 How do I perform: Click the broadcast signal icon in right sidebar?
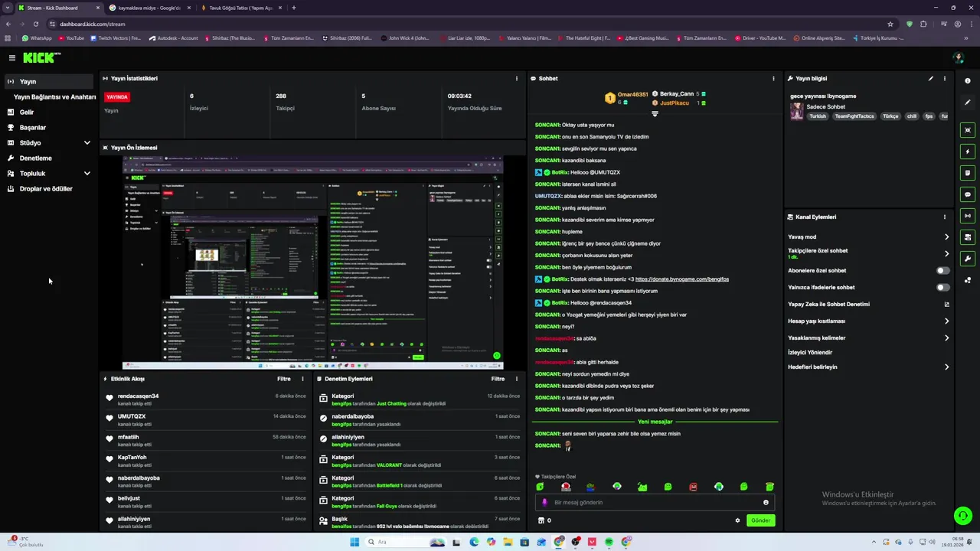(x=968, y=216)
